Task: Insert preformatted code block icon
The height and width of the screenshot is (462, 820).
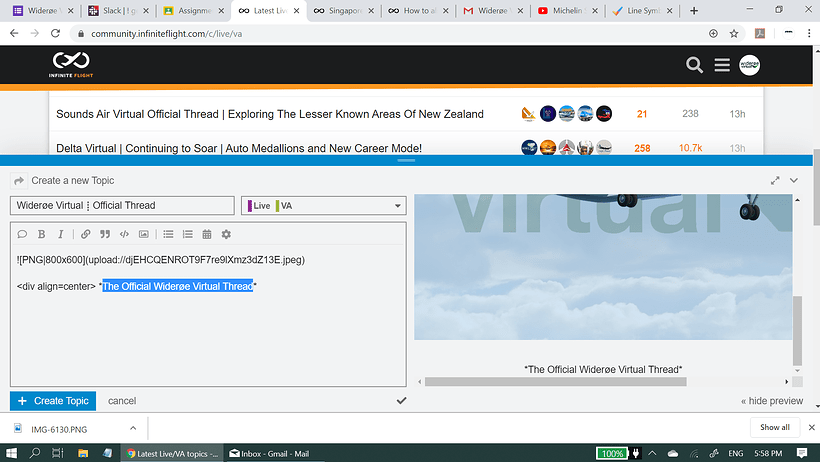Action: pos(124,234)
